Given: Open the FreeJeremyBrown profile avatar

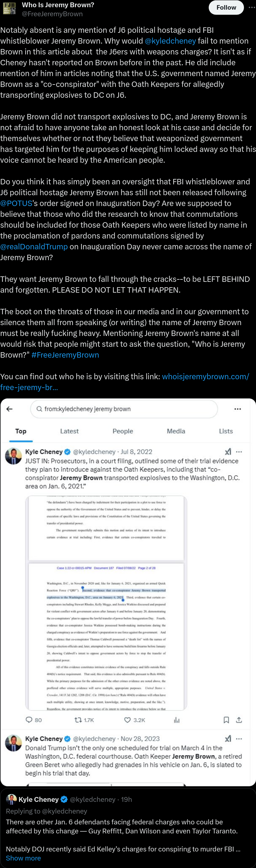Looking at the screenshot, I should pyautogui.click(x=9, y=8).
